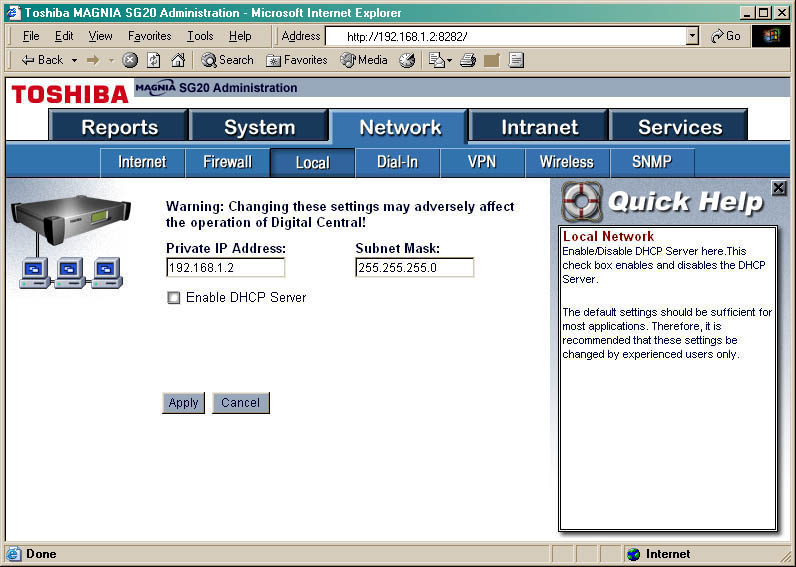Click the Discuss toolbar icon

516,60
